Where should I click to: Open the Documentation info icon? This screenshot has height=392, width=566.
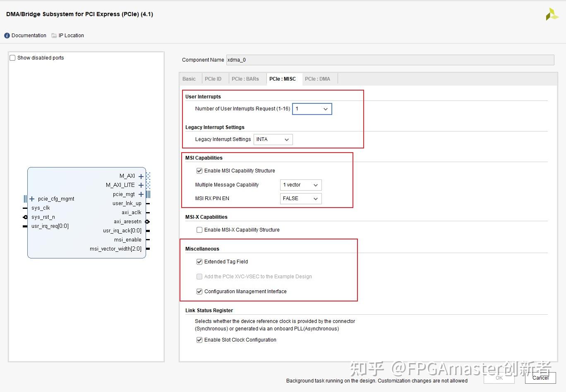pos(7,35)
